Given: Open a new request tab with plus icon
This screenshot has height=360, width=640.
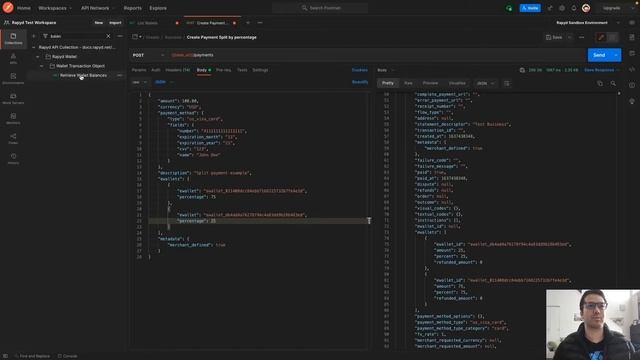Looking at the screenshot, I should tap(248, 23).
